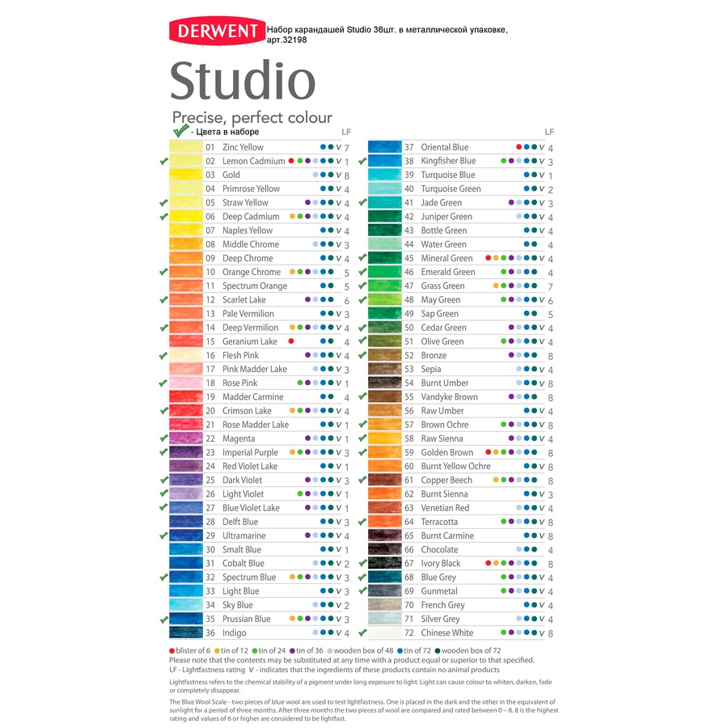Pick the Burnt Carmine swatch
Viewport: 728px width, 728px height.
384,535
